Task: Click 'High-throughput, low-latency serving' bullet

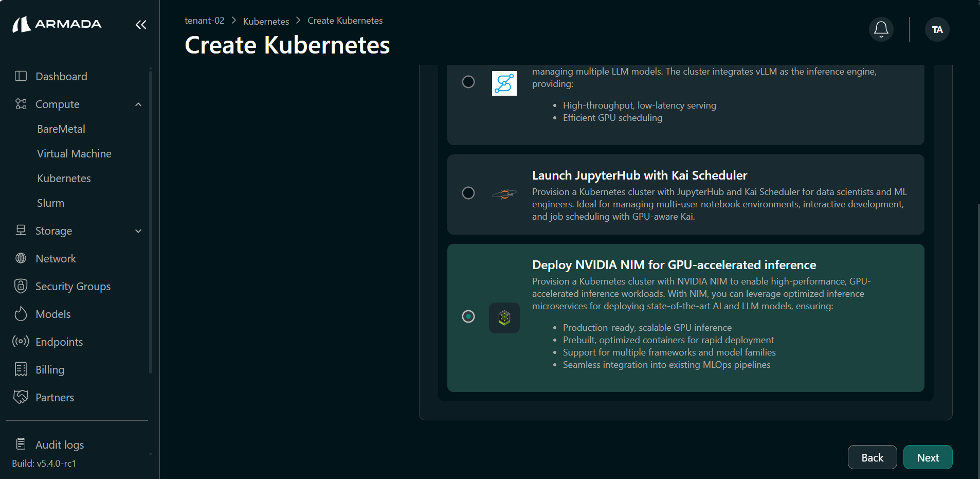Action: 640,105
